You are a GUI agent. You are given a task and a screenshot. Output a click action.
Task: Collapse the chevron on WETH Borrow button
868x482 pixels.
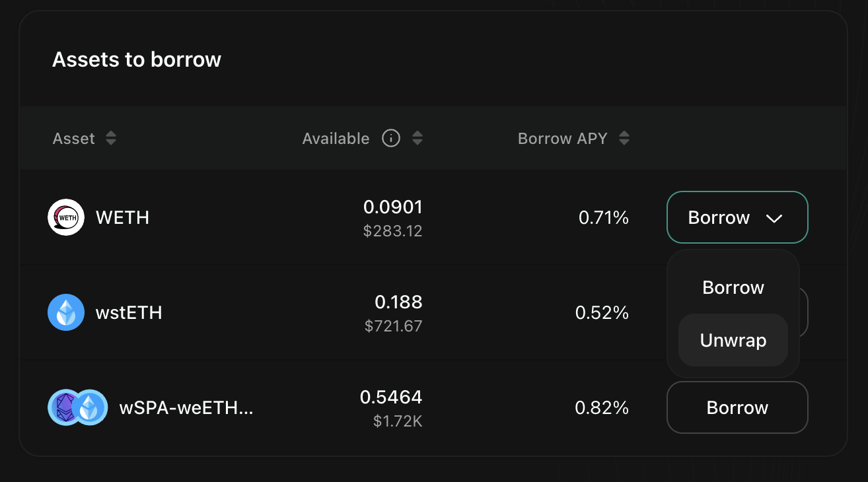(x=774, y=218)
